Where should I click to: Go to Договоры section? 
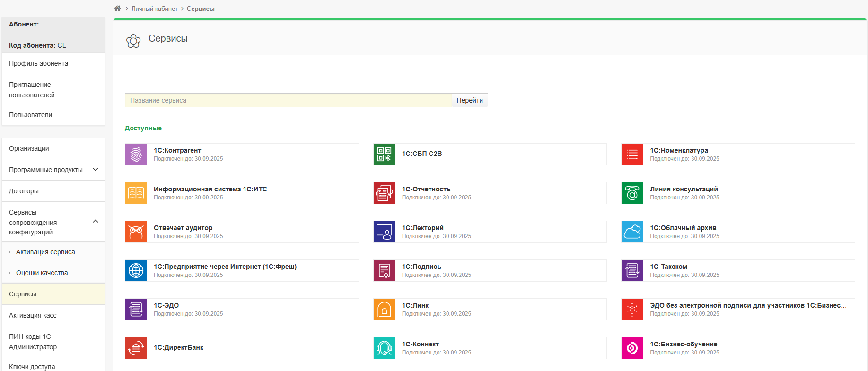click(x=53, y=191)
